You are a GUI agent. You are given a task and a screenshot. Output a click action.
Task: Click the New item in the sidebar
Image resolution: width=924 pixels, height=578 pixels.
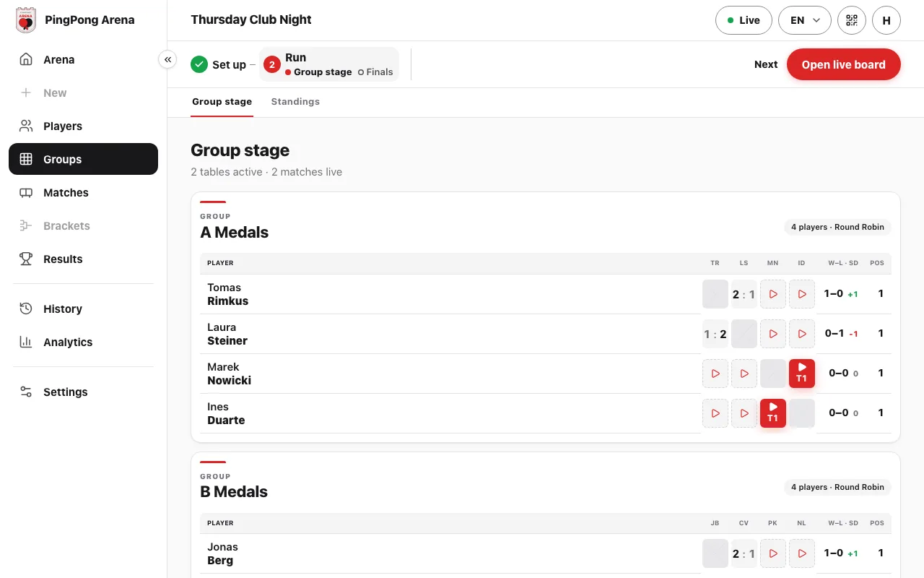pyautogui.click(x=83, y=93)
